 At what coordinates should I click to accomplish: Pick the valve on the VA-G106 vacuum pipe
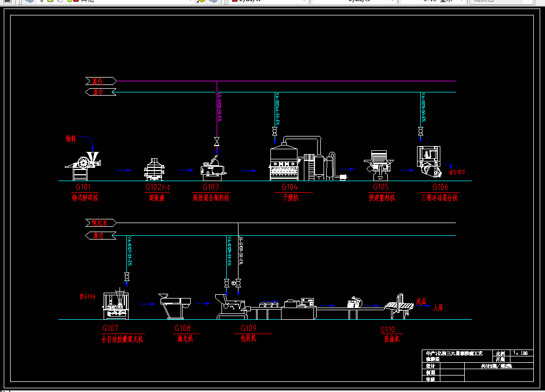pos(421,131)
